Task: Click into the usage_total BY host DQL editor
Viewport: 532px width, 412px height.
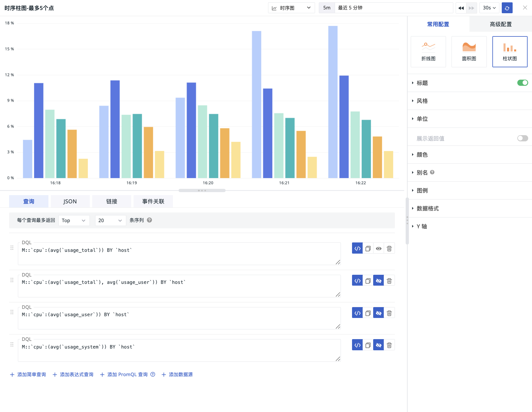Action: (x=179, y=254)
